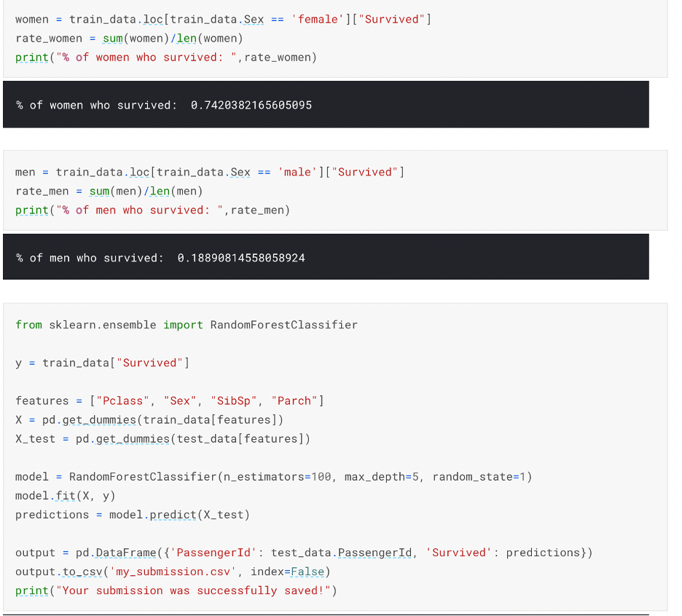Click the predictions = model.predict line
This screenshot has width=682, height=616.
point(132,514)
